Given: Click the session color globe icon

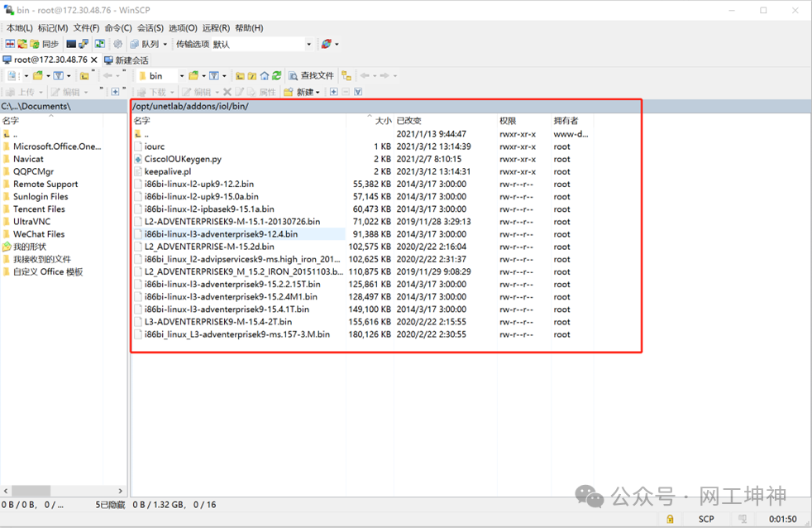Looking at the screenshot, I should click(327, 44).
